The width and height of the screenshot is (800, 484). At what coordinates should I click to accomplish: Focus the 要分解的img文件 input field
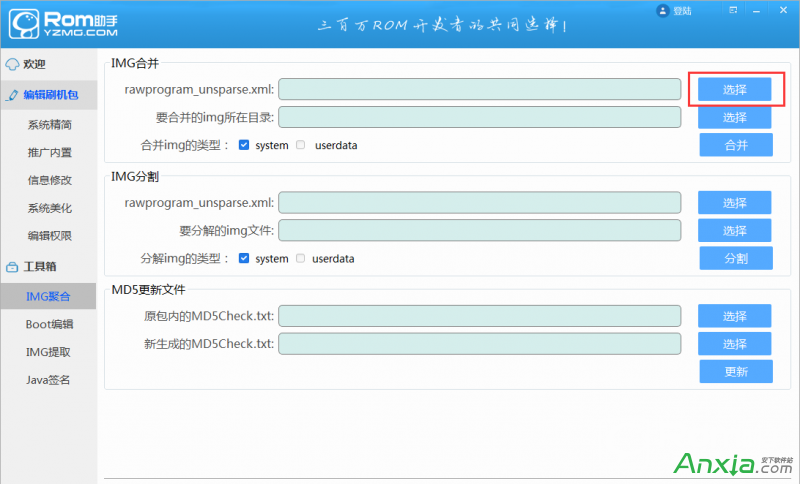(x=480, y=231)
